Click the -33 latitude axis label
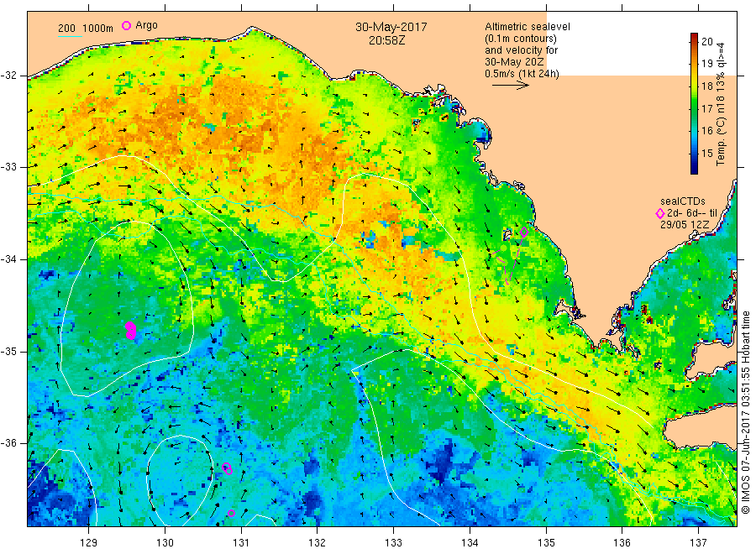 coord(9,167)
